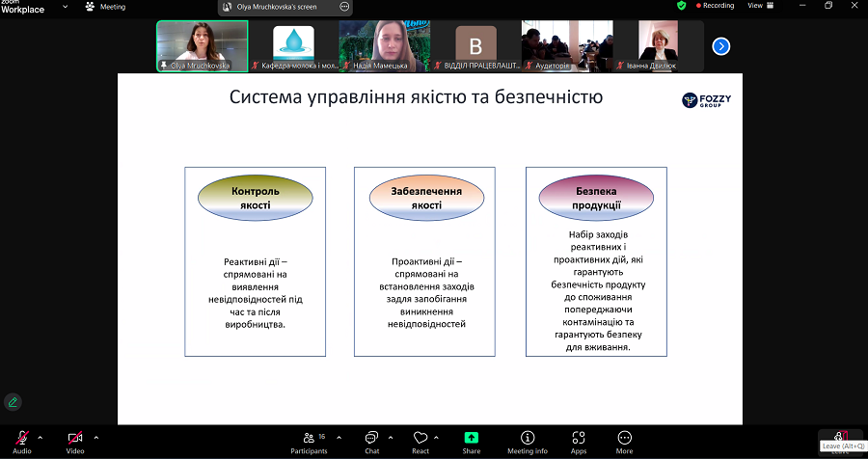Click pin icon on Olya Mruchkovska
This screenshot has width=868, height=459.
pos(164,66)
